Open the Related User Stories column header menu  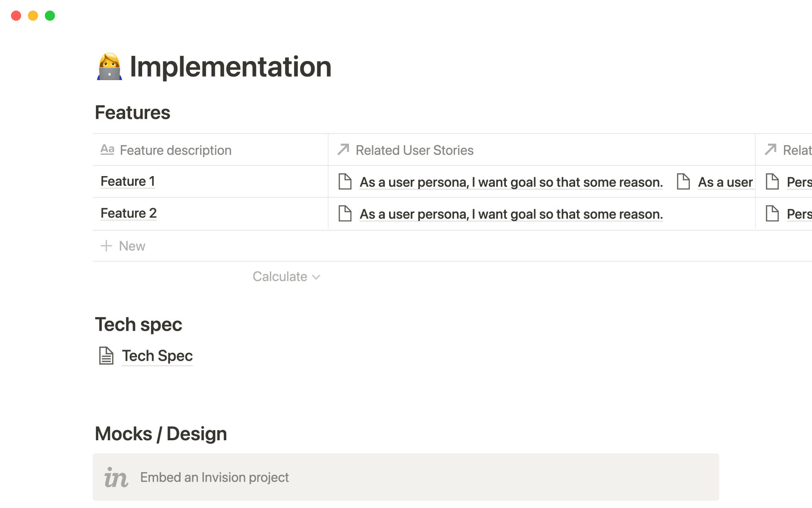[414, 150]
